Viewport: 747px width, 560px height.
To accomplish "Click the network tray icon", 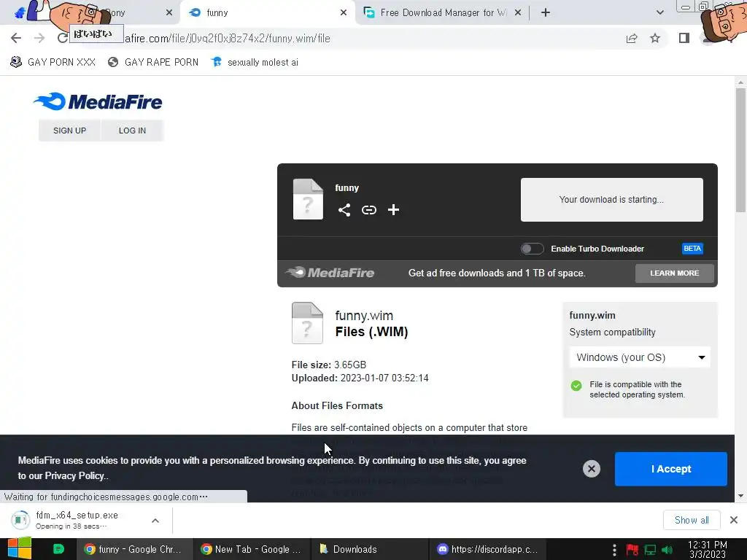I will click(x=650, y=550).
